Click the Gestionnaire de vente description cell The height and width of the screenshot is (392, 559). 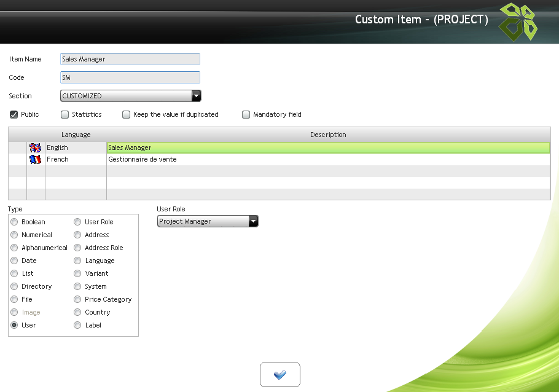pyautogui.click(x=328, y=159)
